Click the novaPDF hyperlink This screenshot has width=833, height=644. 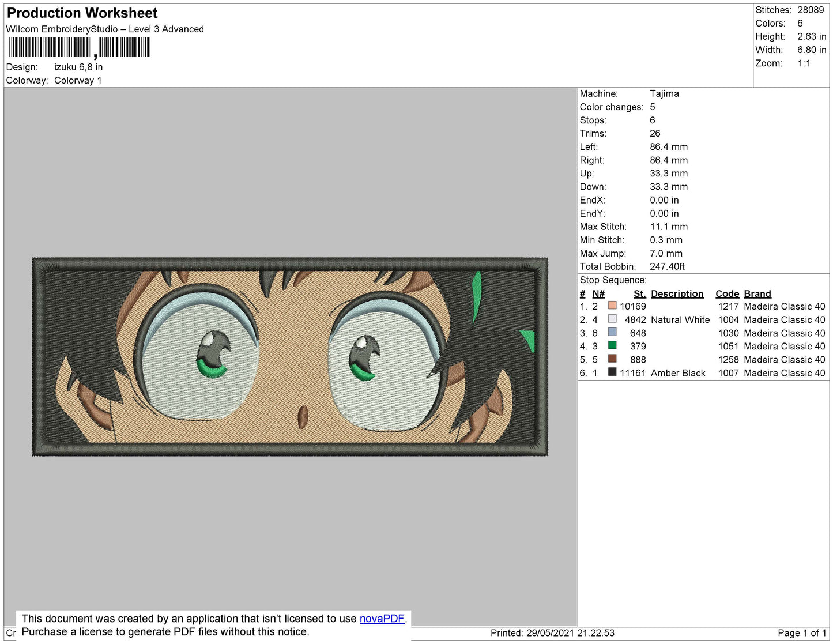pyautogui.click(x=382, y=619)
